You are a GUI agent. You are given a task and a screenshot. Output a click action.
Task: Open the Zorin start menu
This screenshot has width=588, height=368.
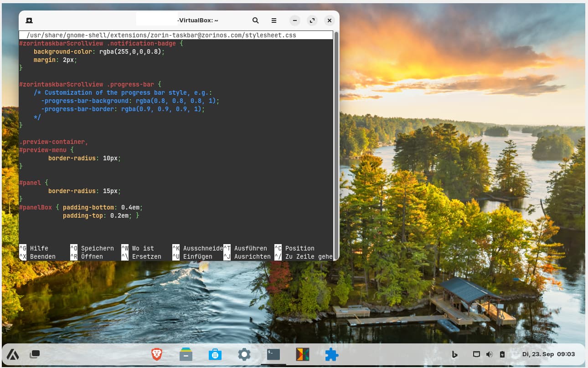pos(12,354)
